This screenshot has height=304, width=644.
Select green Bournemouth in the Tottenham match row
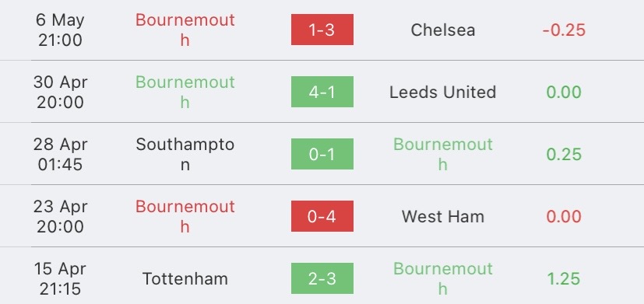click(443, 279)
